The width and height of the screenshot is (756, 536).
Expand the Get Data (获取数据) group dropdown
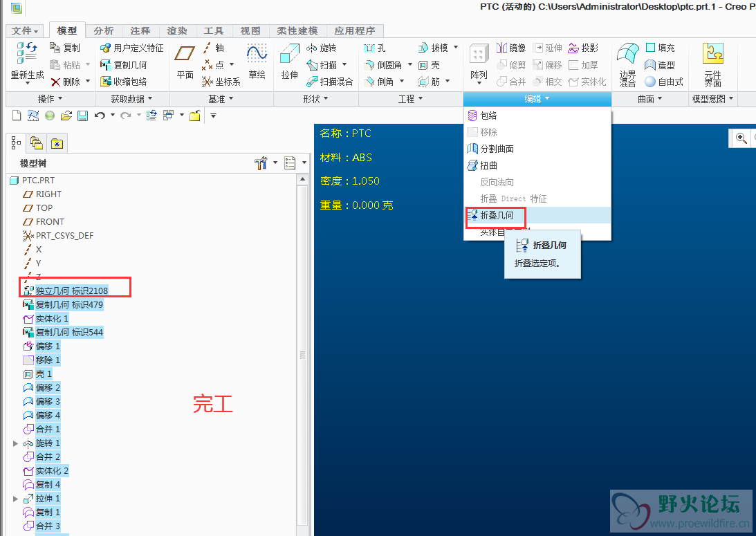(131, 99)
